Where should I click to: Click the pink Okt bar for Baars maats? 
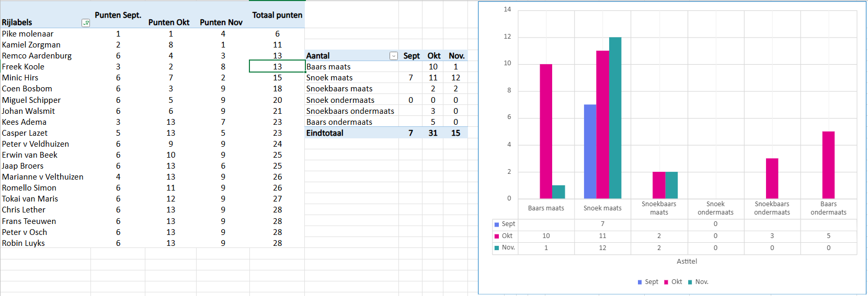pyautogui.click(x=546, y=131)
